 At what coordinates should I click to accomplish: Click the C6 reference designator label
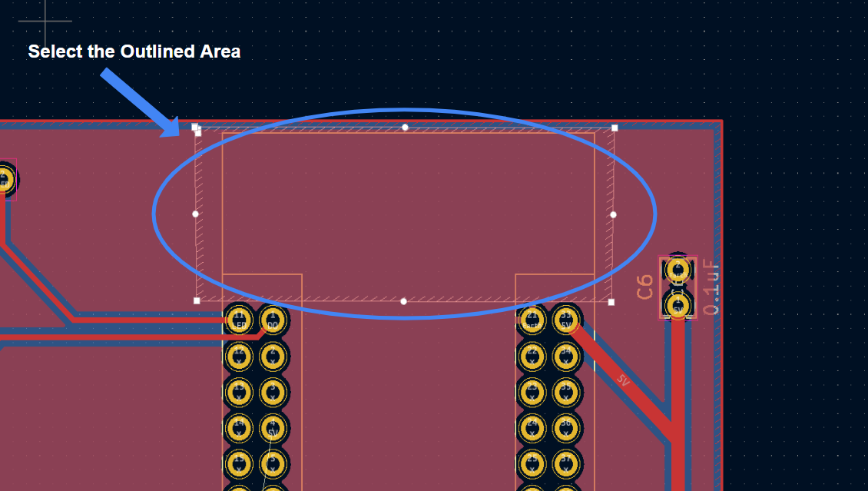click(645, 287)
